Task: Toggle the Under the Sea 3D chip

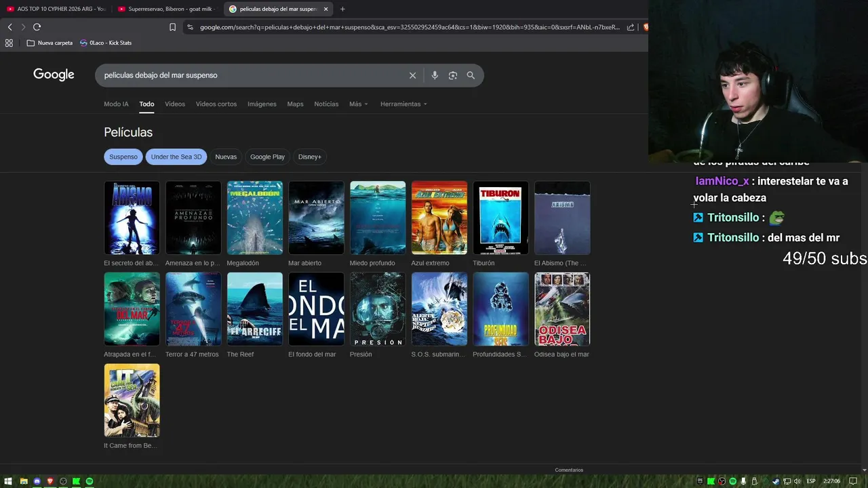Action: coord(176,157)
